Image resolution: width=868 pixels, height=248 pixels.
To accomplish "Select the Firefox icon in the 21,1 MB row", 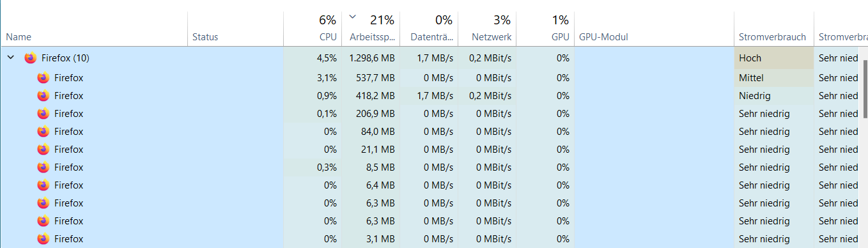I will click(43, 150).
